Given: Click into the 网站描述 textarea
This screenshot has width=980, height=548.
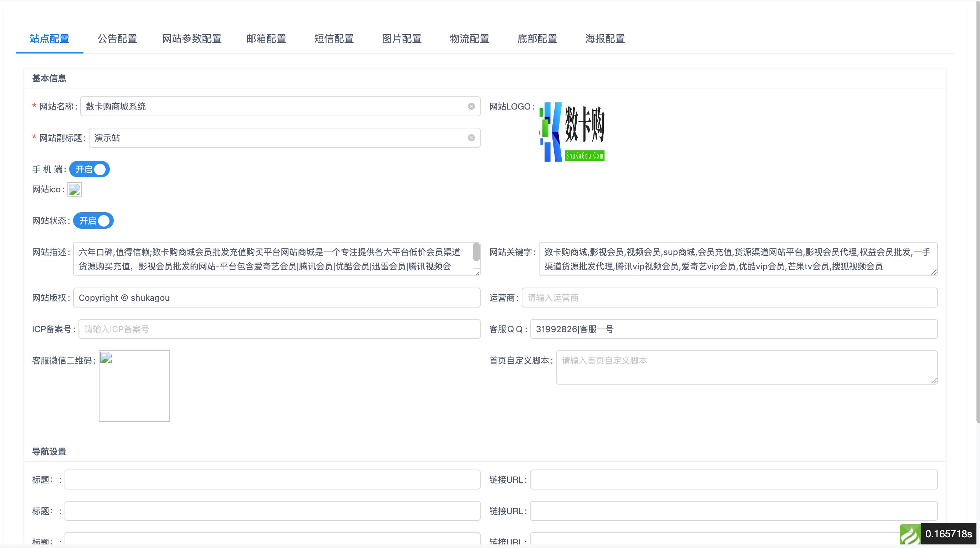Looking at the screenshot, I should coord(277,259).
